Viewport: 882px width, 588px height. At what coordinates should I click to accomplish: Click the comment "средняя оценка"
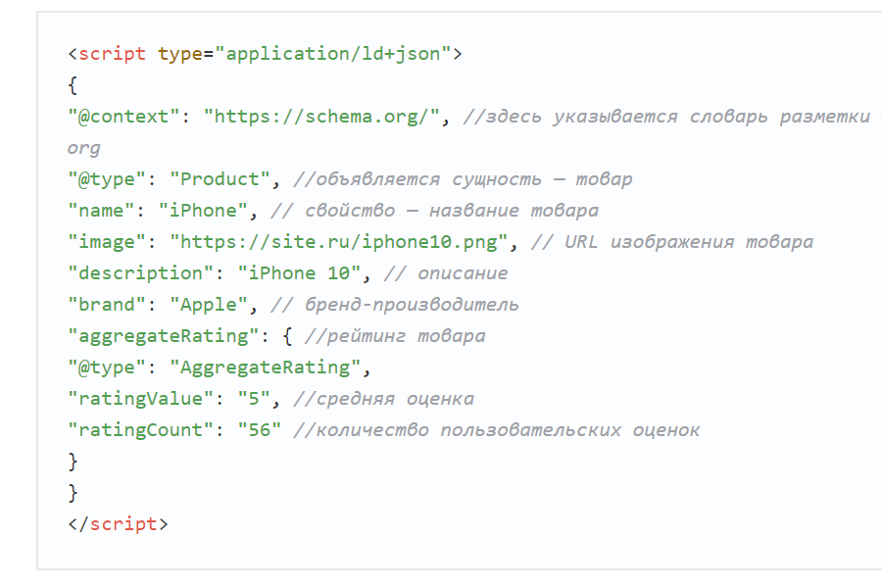pos(389,398)
